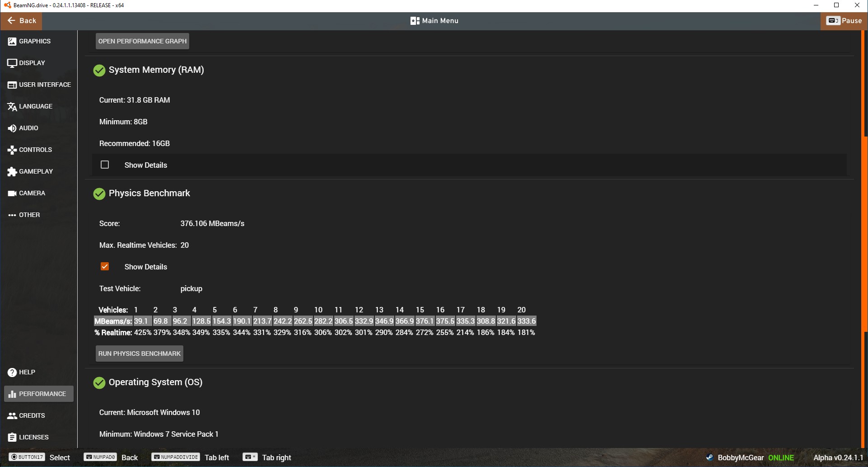Click Current: Microsoft Windows 10 text
The width and height of the screenshot is (868, 467).
pos(149,413)
